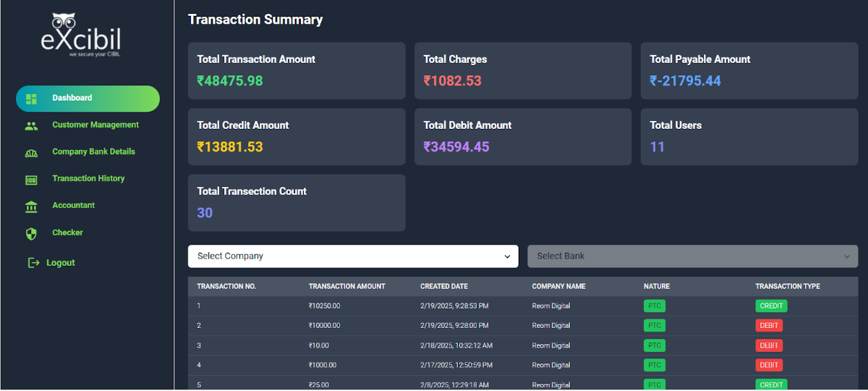Open the Select Company dropdown
The image size is (868, 391).
353,256
